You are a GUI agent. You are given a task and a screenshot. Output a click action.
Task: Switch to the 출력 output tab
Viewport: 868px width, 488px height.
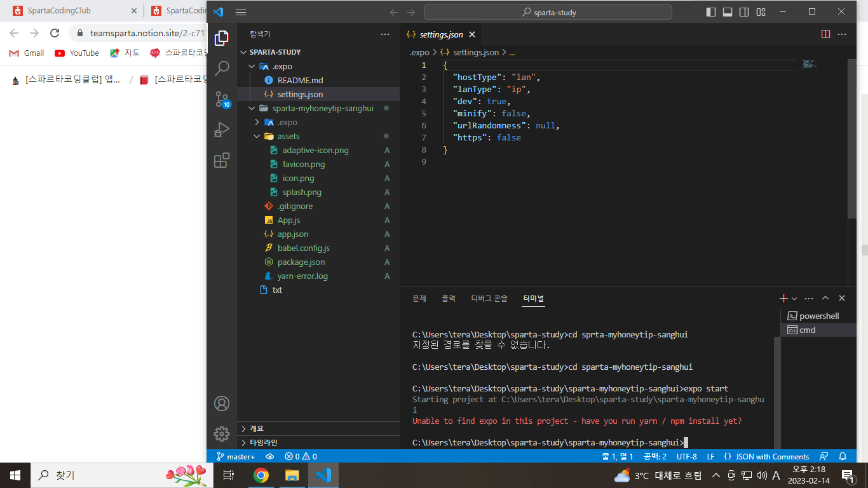click(x=449, y=298)
